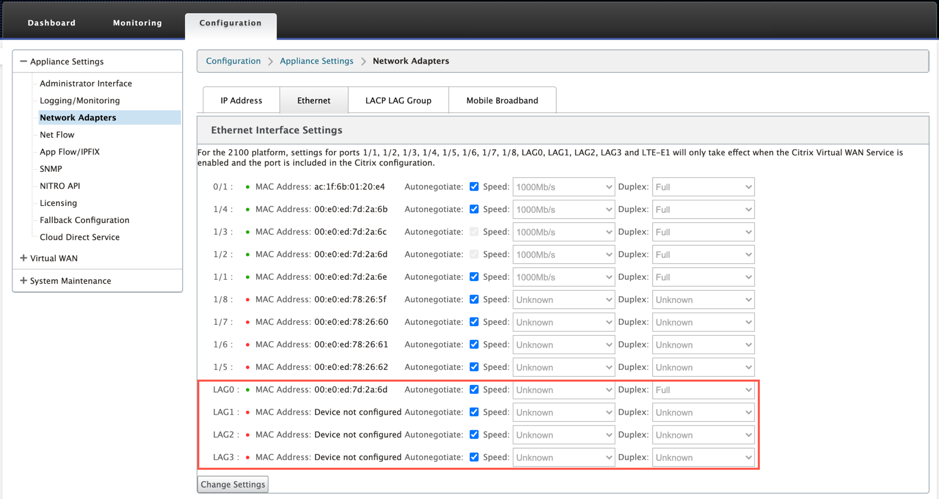Viewport: 939px width, 499px height.
Task: Toggle Autonegotiate checkbox for port 0/1
Action: [x=474, y=186]
